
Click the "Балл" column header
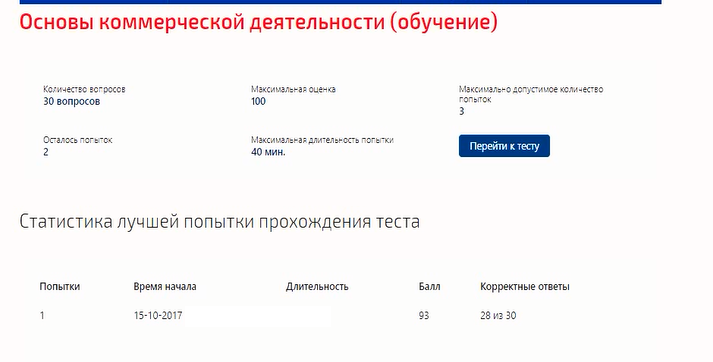coord(429,287)
